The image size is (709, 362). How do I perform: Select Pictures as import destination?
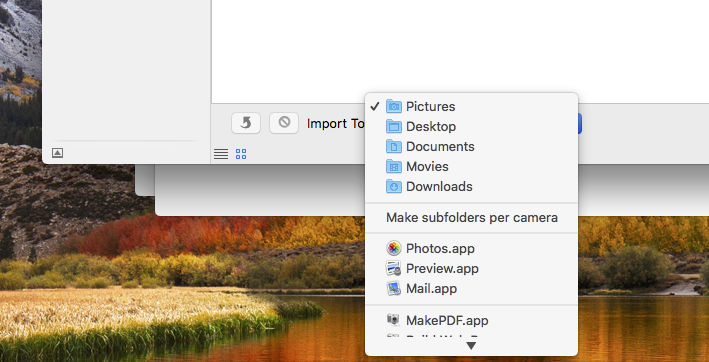pos(471,107)
